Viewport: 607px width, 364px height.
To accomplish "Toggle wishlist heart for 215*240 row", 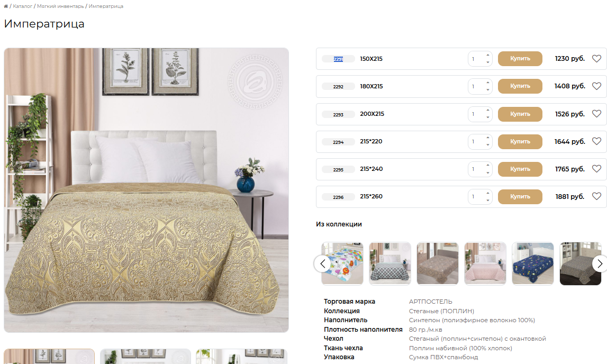I will pos(596,169).
